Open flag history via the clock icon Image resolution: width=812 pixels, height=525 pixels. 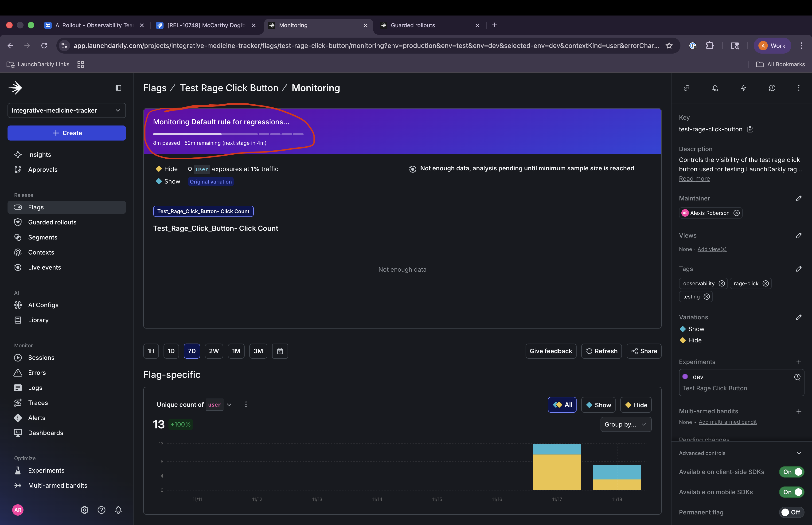(772, 88)
